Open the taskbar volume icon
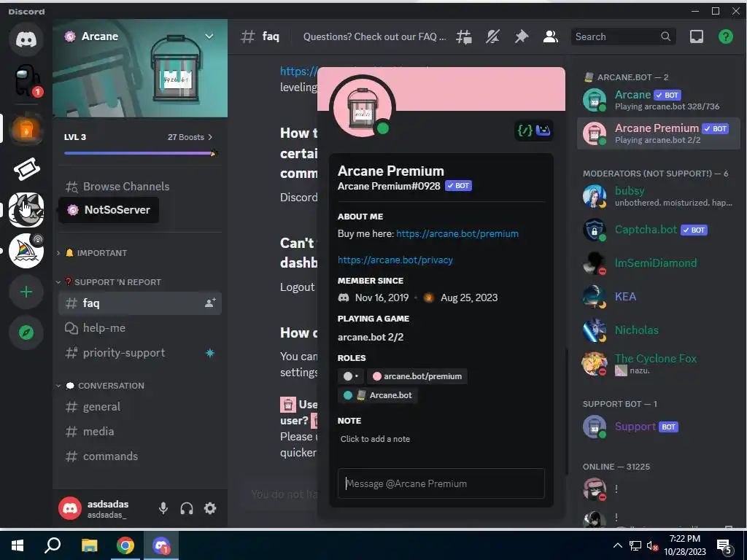The image size is (747, 560). click(x=652, y=545)
